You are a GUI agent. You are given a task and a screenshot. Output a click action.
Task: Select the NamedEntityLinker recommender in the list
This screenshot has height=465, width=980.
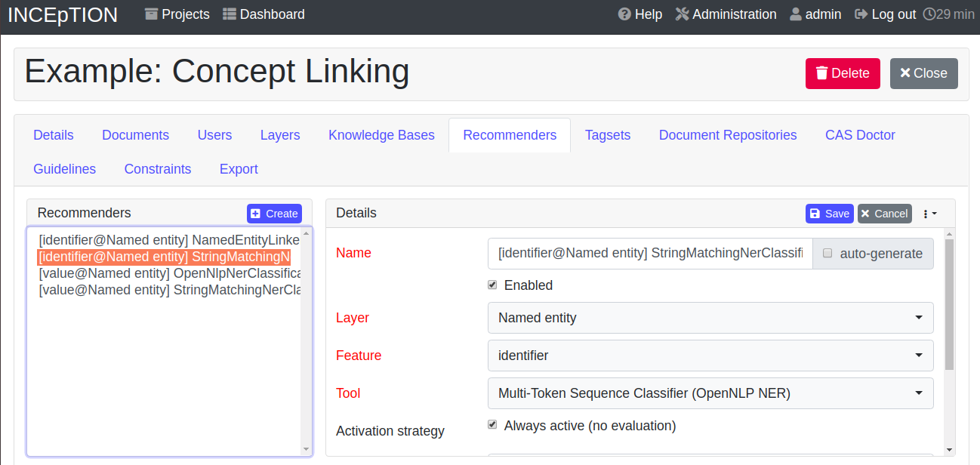[166, 239]
